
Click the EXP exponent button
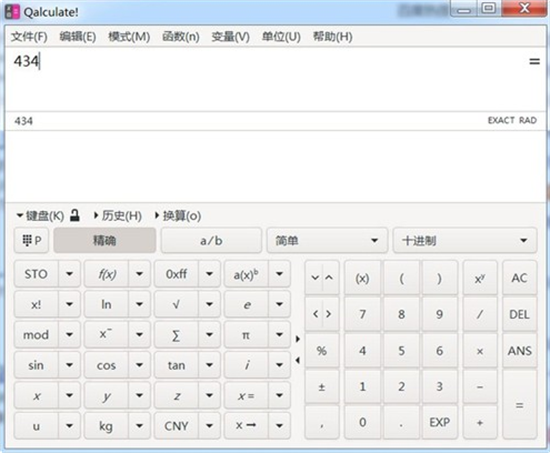pyautogui.click(x=440, y=422)
